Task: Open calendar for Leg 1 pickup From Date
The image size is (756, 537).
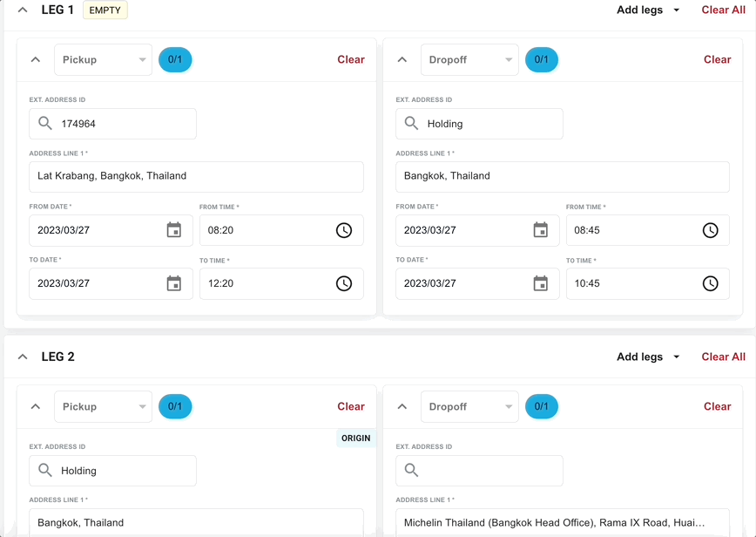Action: point(173,230)
